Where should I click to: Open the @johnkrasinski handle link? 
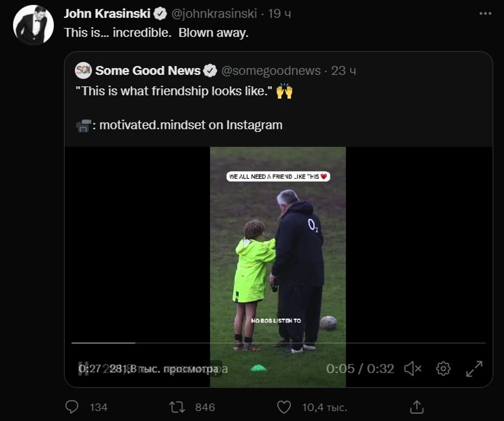214,13
